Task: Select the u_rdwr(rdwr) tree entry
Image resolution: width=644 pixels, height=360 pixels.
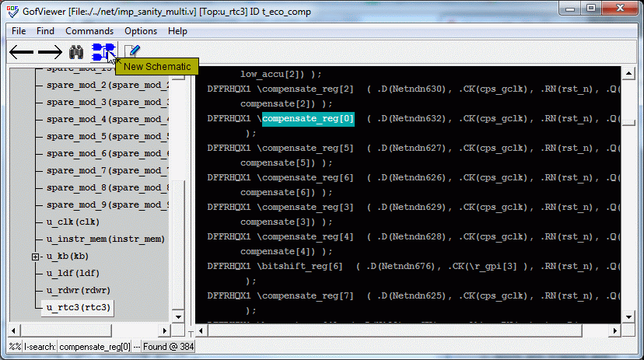Action: (x=78, y=290)
